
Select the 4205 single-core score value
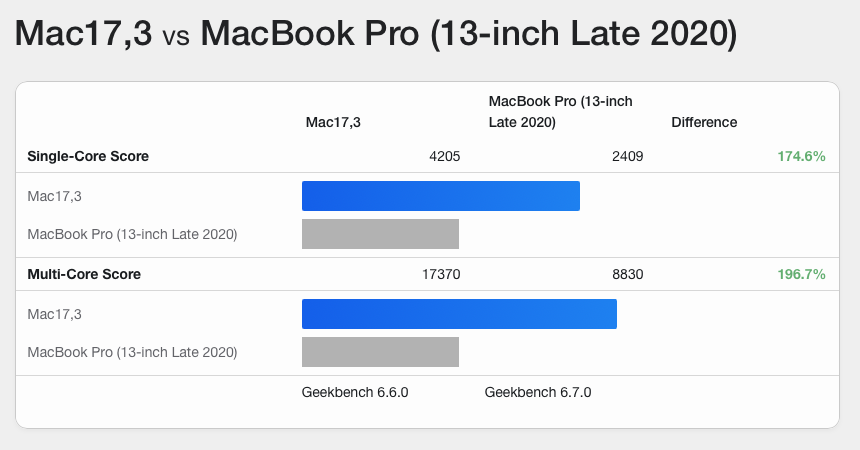click(444, 156)
